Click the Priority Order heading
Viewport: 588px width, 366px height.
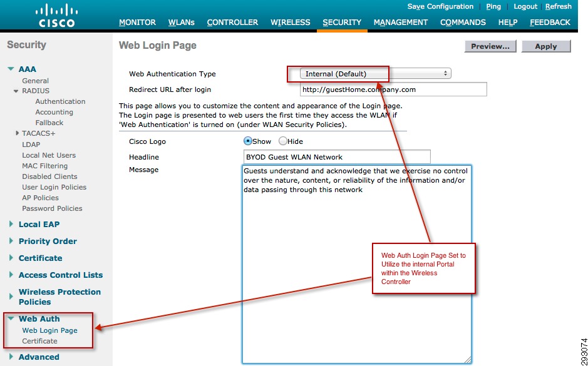tap(48, 241)
